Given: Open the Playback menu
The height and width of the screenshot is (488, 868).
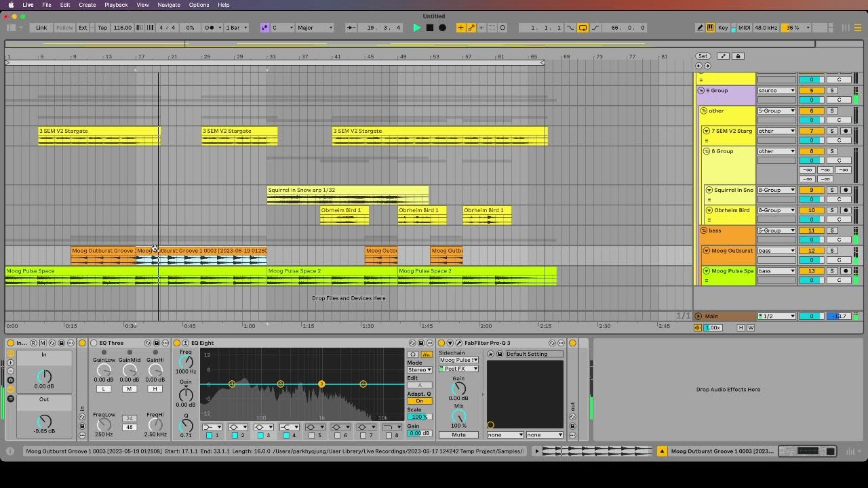Looking at the screenshot, I should coord(116,5).
